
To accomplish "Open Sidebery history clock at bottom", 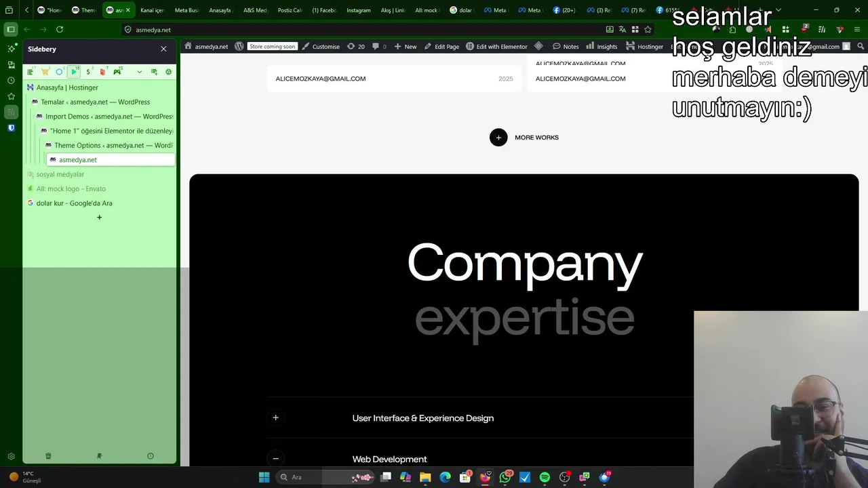I will click(151, 456).
